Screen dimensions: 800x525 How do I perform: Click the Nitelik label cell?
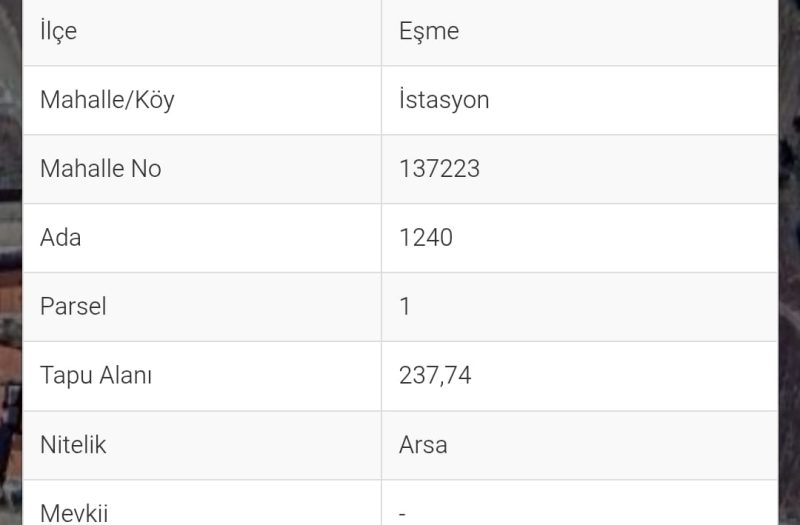point(73,445)
